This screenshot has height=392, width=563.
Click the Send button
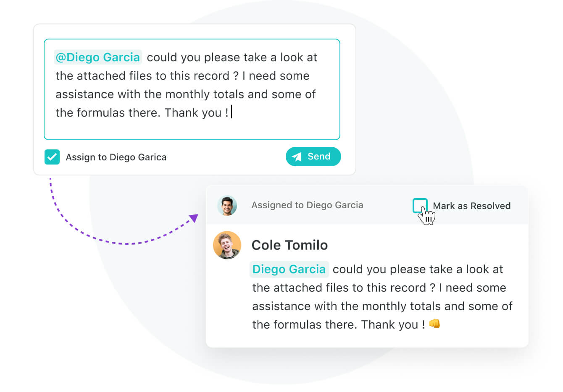pos(313,157)
